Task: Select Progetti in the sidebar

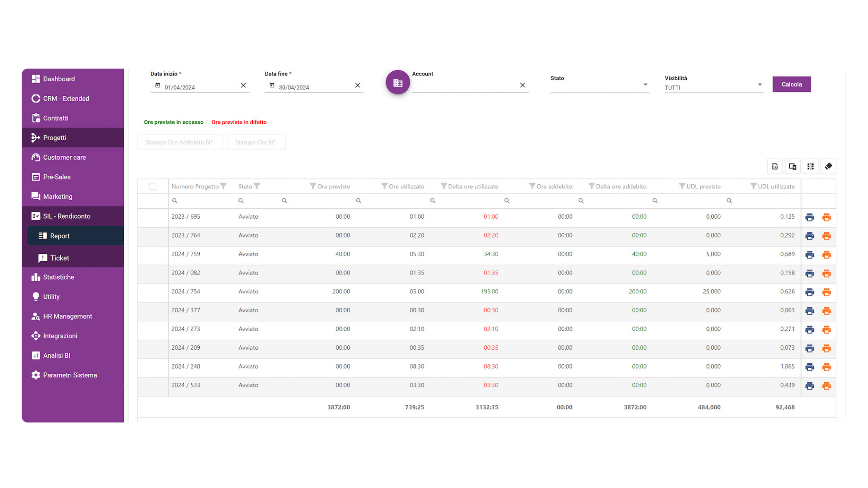Action: (x=73, y=138)
